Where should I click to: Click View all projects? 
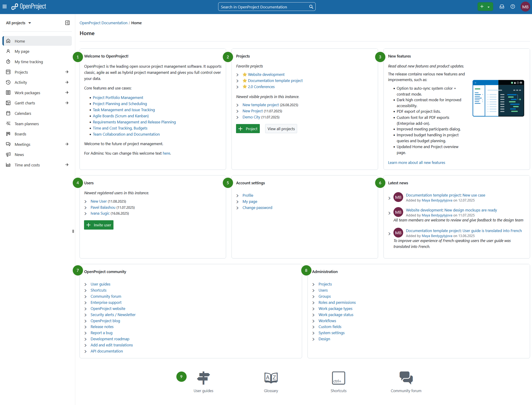[281, 129]
